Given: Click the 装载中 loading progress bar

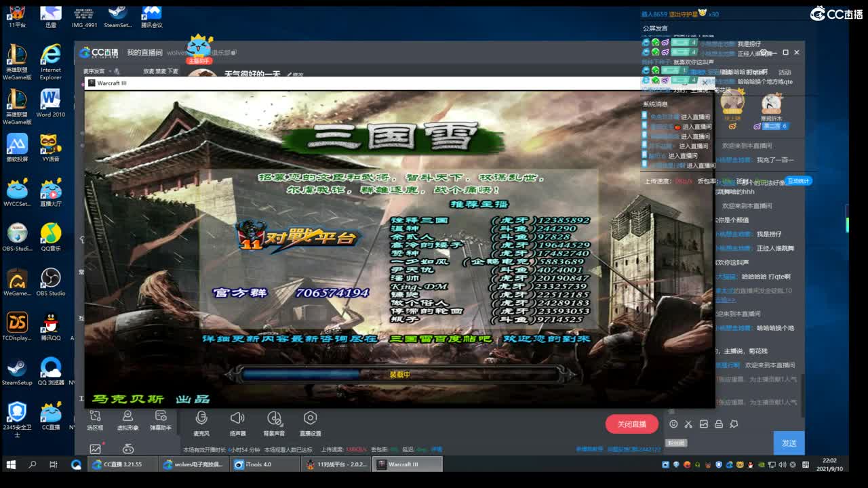Looking at the screenshot, I should coord(400,374).
